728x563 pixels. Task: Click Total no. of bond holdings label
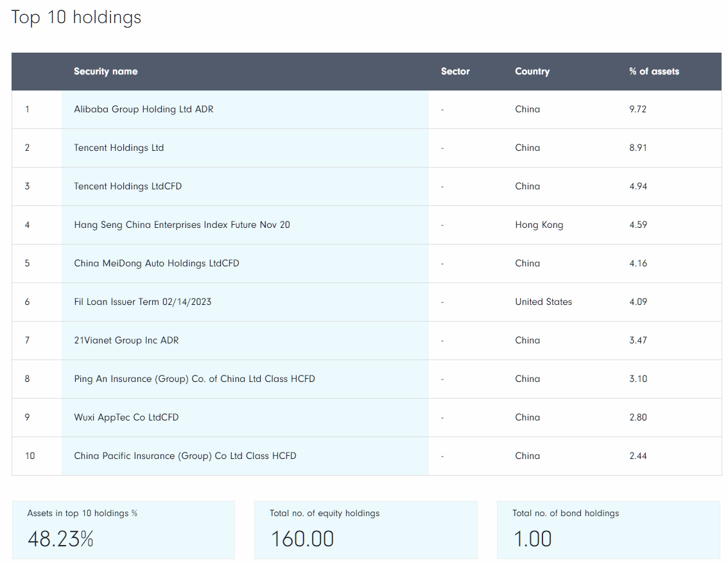click(566, 514)
